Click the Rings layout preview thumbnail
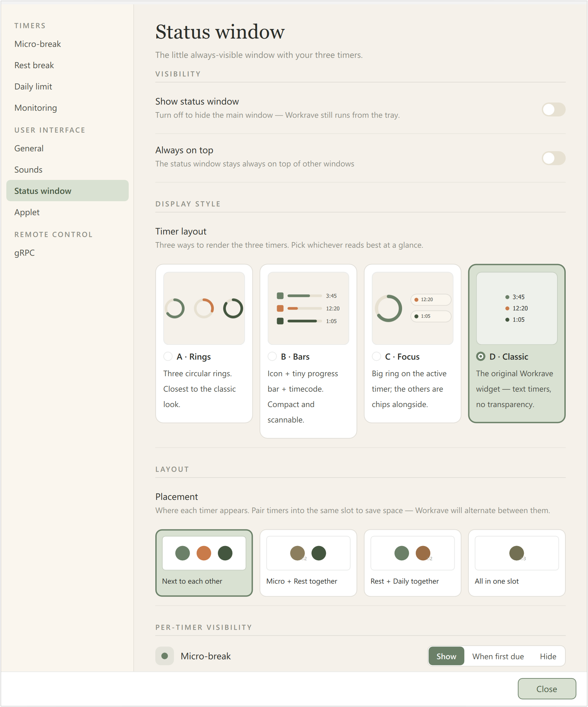This screenshot has width=588, height=707. click(x=204, y=308)
